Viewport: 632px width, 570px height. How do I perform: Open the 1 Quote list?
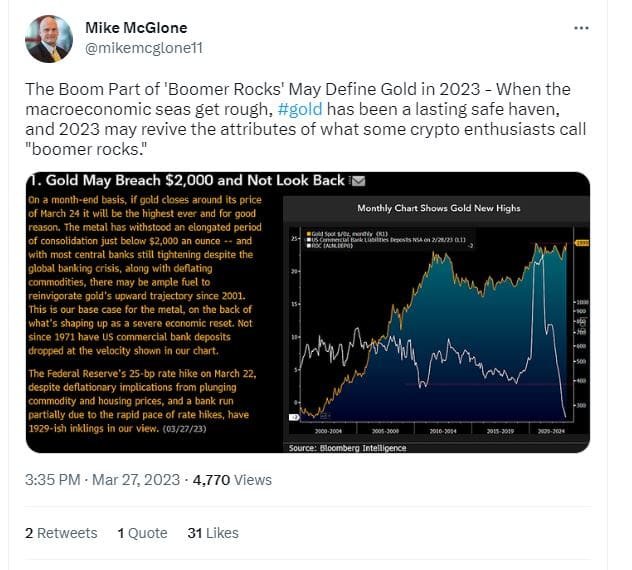(x=142, y=533)
